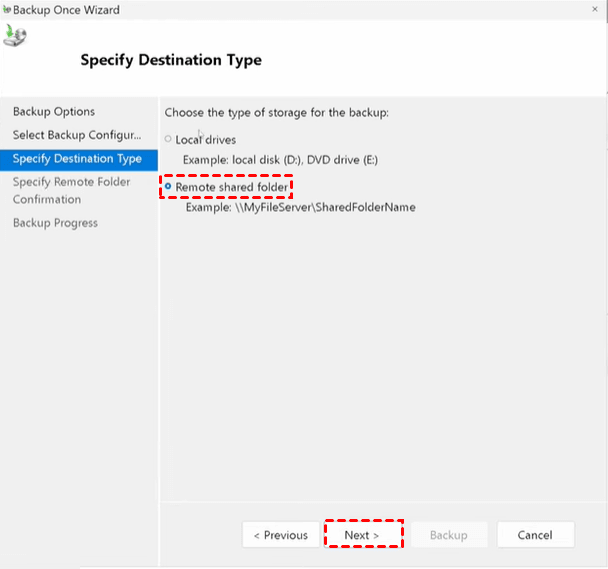Select the Local drives radio button
608x569 pixels.
click(x=168, y=139)
